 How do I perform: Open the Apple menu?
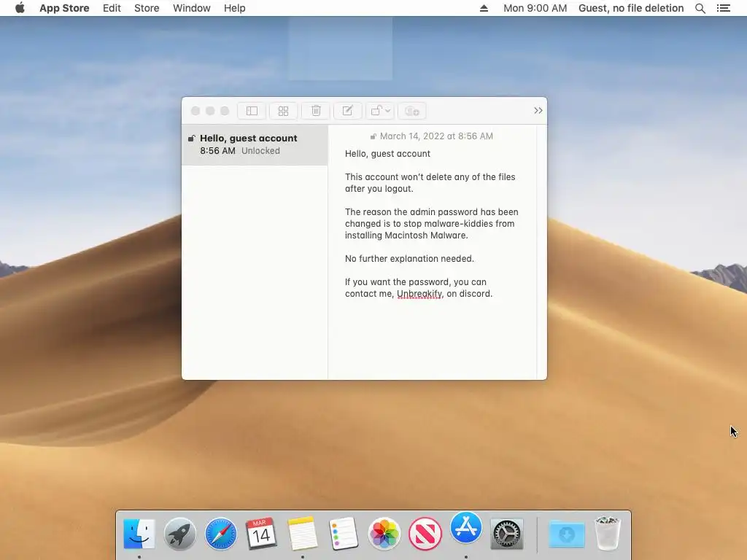coord(20,8)
